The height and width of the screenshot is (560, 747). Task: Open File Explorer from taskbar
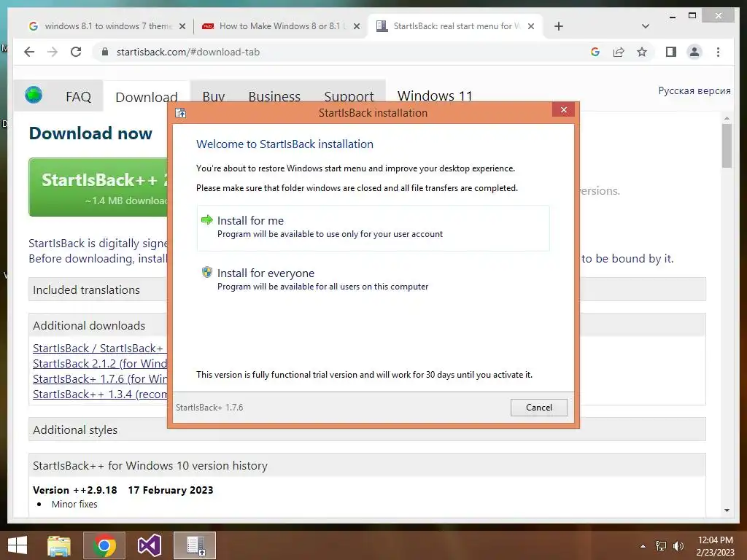coord(59,545)
